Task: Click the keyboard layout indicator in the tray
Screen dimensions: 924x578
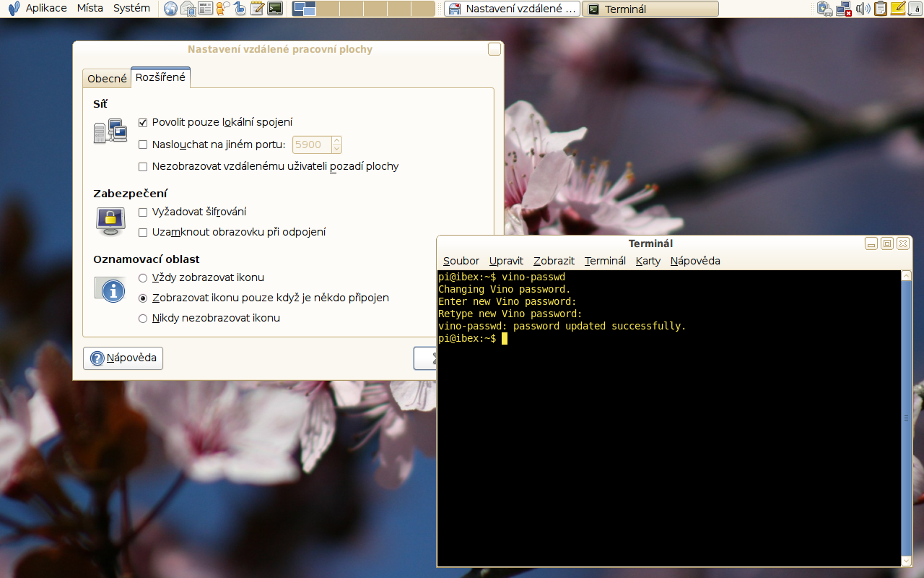Action: [x=915, y=9]
